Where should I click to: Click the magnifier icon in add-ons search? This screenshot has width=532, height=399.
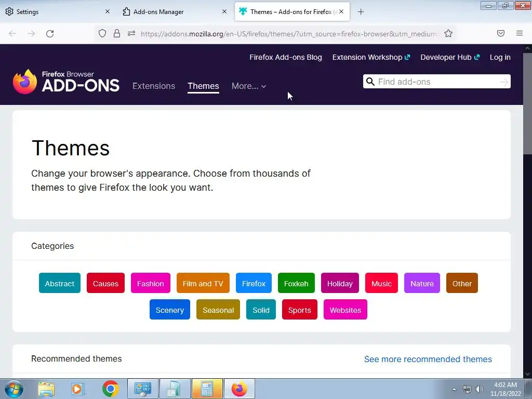click(370, 82)
